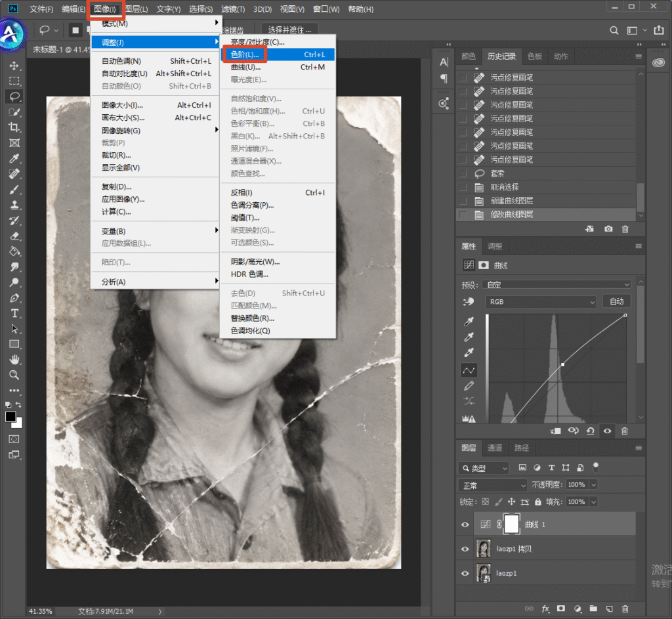Select the Zoom tool in the toolbar
672x619 pixels.
click(14, 375)
